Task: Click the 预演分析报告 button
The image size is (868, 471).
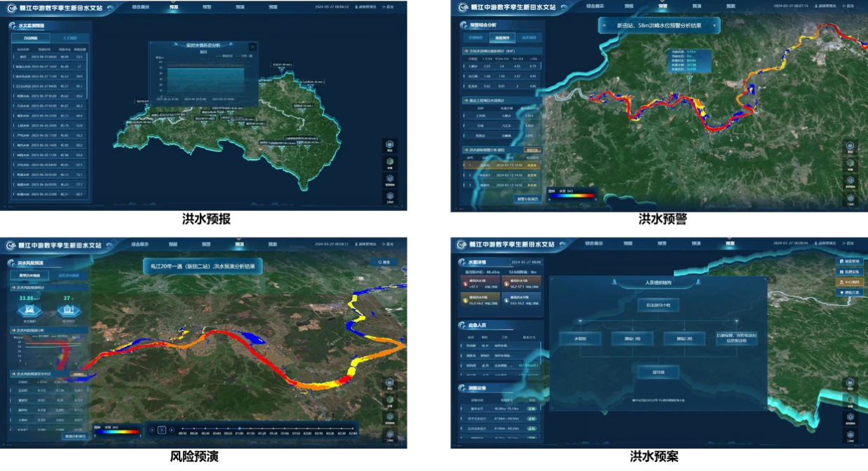Action: coord(75,436)
